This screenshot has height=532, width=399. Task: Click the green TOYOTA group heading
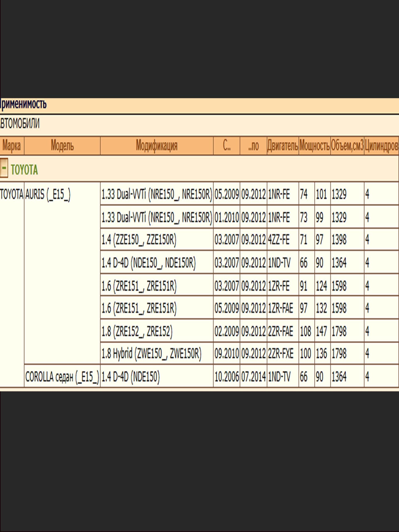click(x=24, y=170)
